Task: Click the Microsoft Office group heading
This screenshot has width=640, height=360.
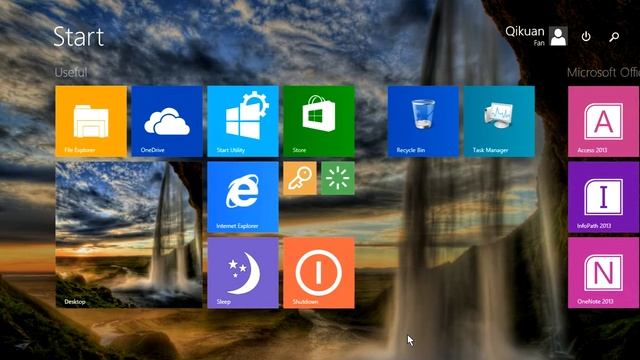Action: click(603, 73)
